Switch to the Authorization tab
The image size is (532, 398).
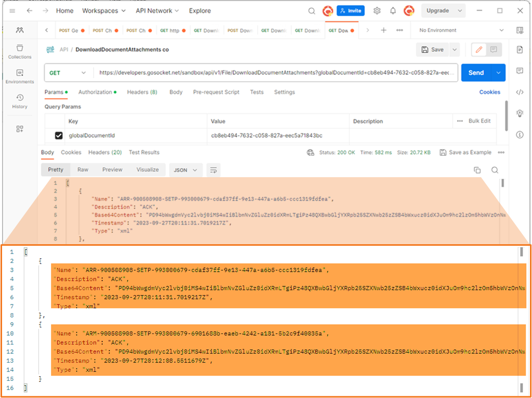point(97,92)
